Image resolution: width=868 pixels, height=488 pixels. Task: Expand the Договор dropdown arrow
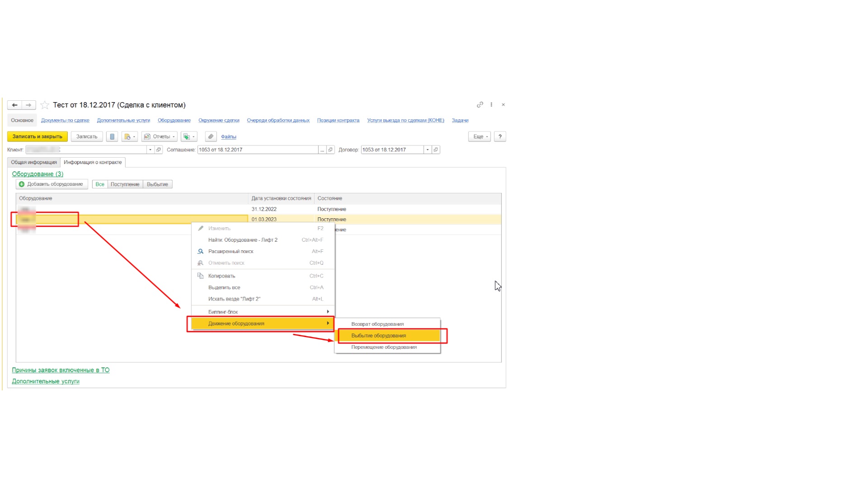coord(428,150)
